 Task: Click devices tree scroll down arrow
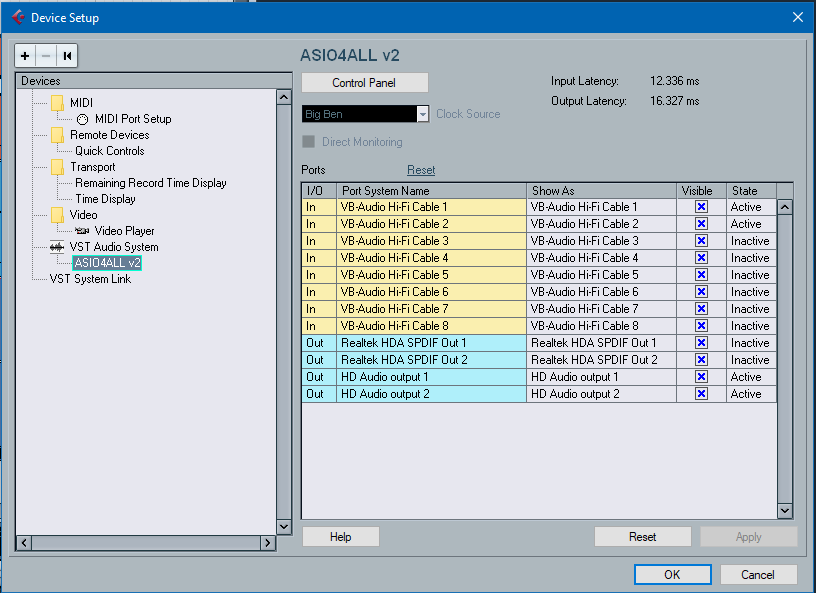point(284,527)
